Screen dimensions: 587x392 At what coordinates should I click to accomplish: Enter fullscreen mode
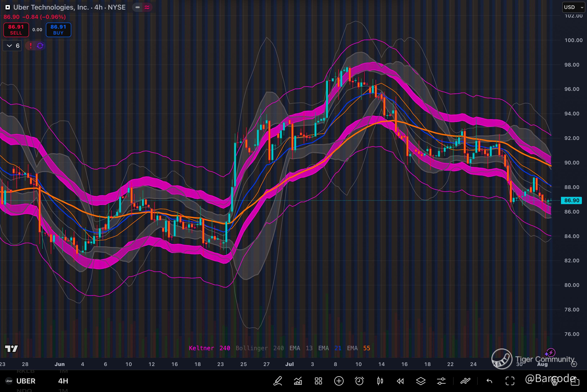click(x=510, y=381)
